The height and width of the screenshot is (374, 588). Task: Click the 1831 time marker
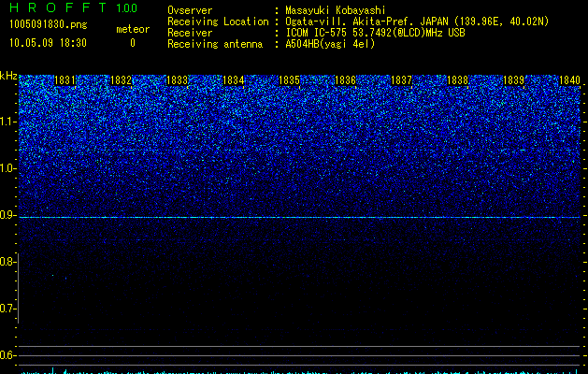tap(65, 80)
